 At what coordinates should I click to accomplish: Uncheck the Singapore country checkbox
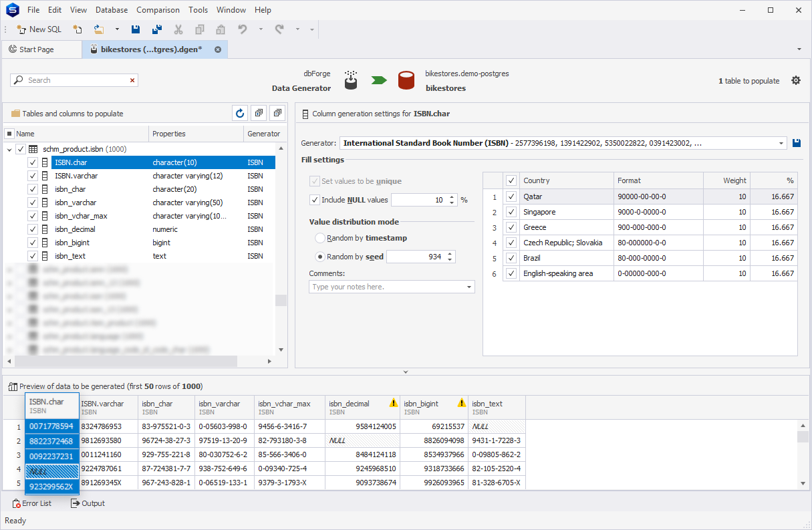(511, 212)
